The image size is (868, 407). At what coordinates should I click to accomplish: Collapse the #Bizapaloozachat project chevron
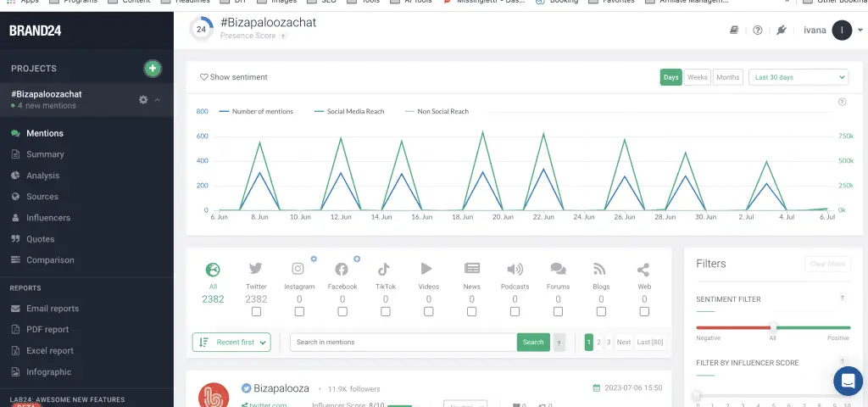click(157, 100)
